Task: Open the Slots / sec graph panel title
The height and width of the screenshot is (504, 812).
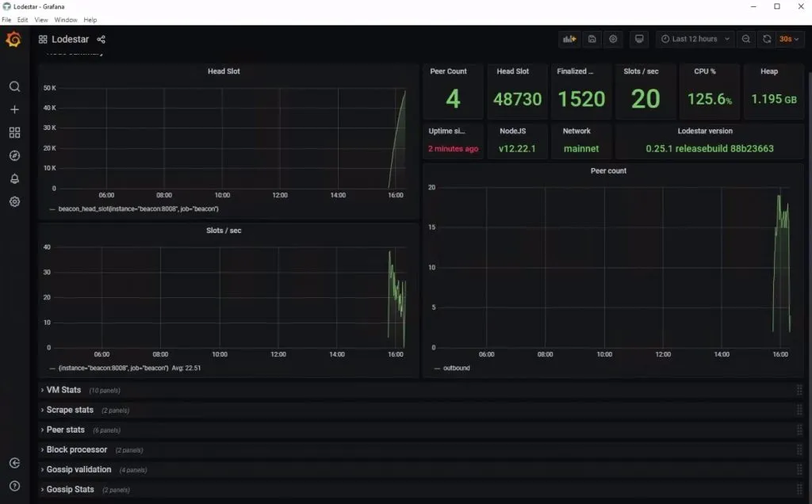Action: pyautogui.click(x=224, y=231)
